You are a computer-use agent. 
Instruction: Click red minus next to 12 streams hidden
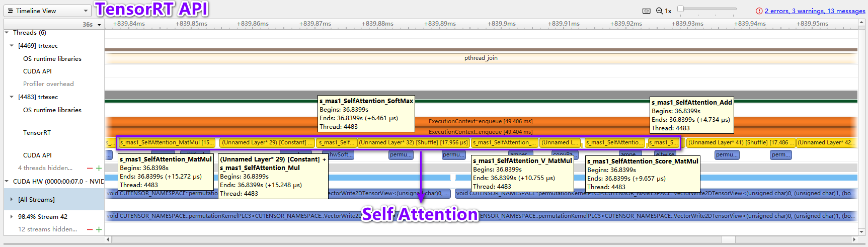(x=90, y=229)
